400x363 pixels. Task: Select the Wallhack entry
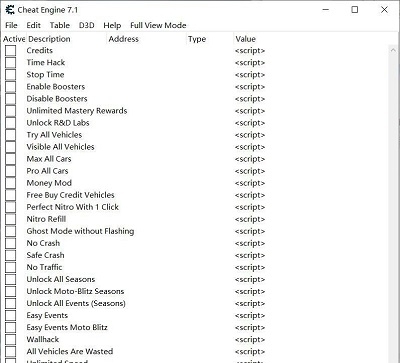pyautogui.click(x=43, y=339)
